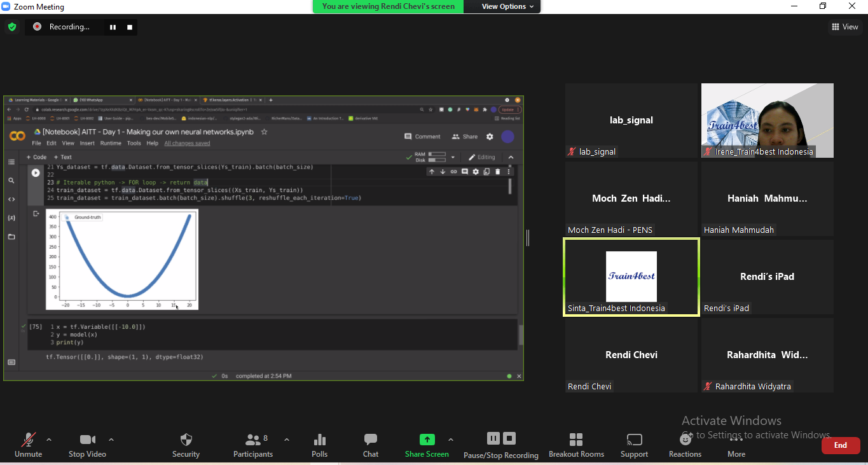868x465 pixels.
Task: Open Colab settings gear icon
Action: point(490,137)
